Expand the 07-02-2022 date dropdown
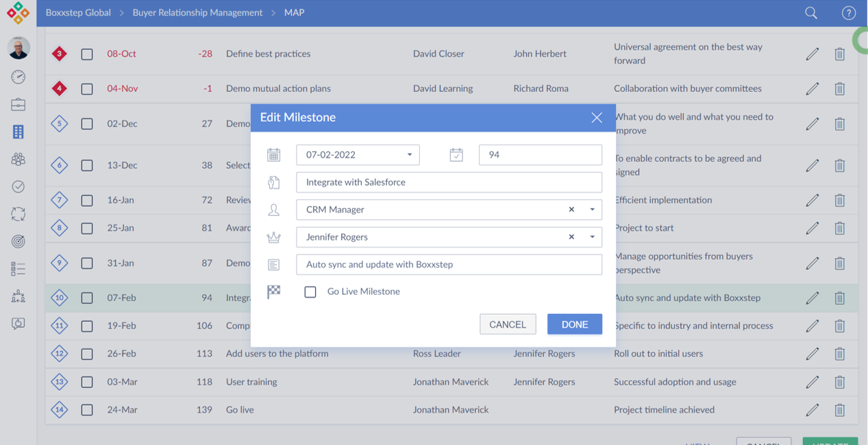Viewport: 868px width, 445px height. click(410, 155)
